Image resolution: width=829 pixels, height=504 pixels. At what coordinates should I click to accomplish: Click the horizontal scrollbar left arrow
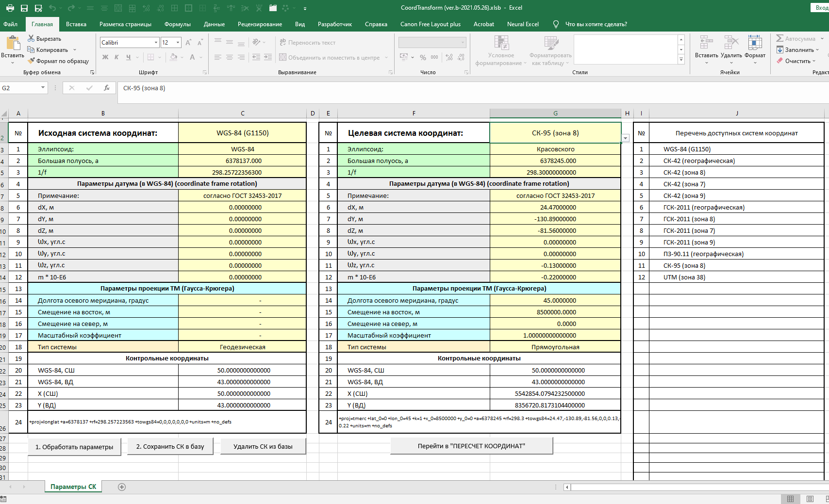tap(567, 487)
